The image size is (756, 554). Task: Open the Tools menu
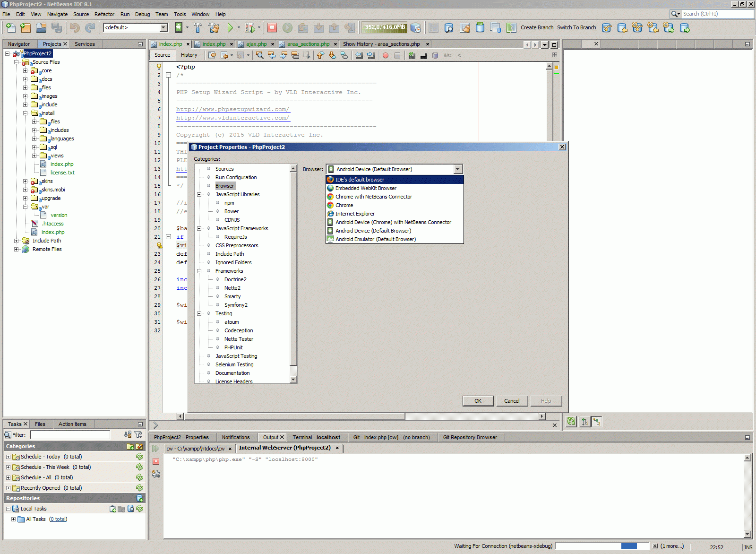tap(180, 14)
